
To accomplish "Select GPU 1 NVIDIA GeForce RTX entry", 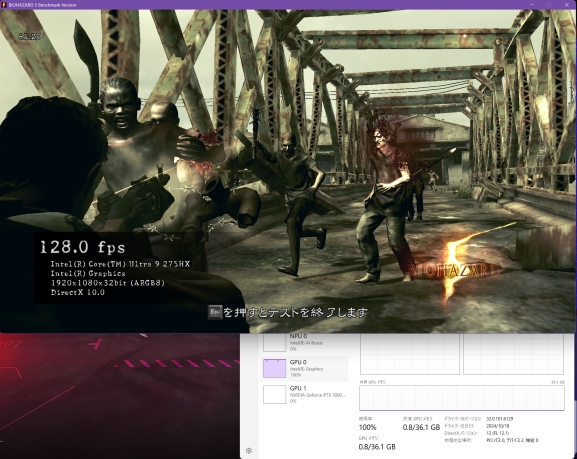I will (304, 394).
